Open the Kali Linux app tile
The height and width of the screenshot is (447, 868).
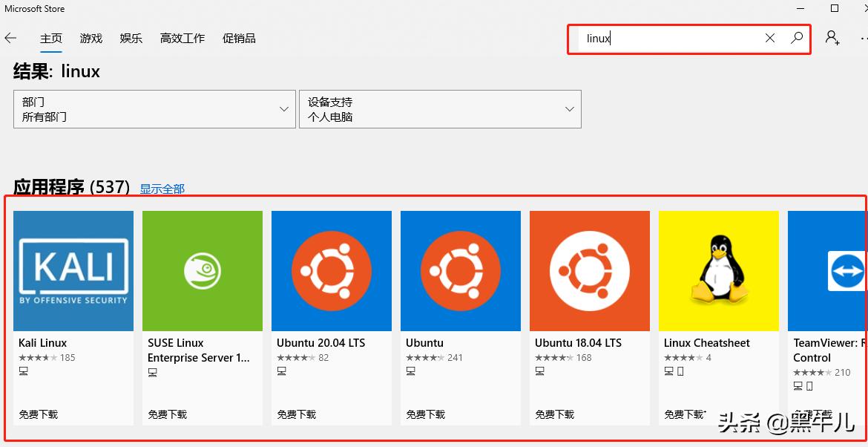[x=73, y=271]
